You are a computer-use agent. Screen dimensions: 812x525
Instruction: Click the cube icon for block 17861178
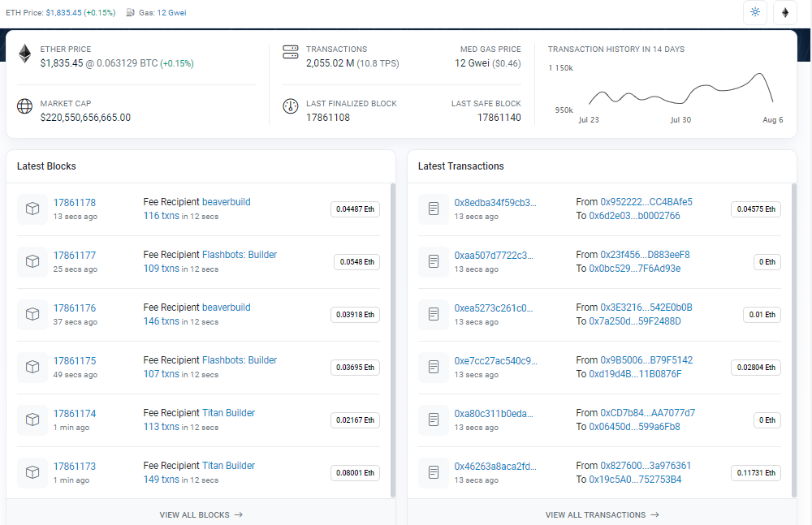click(32, 209)
